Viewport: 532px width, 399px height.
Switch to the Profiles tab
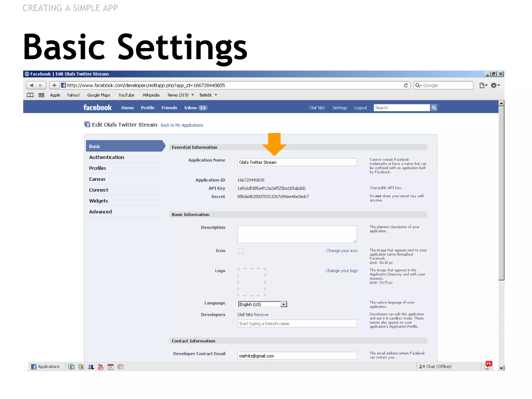[124, 168]
